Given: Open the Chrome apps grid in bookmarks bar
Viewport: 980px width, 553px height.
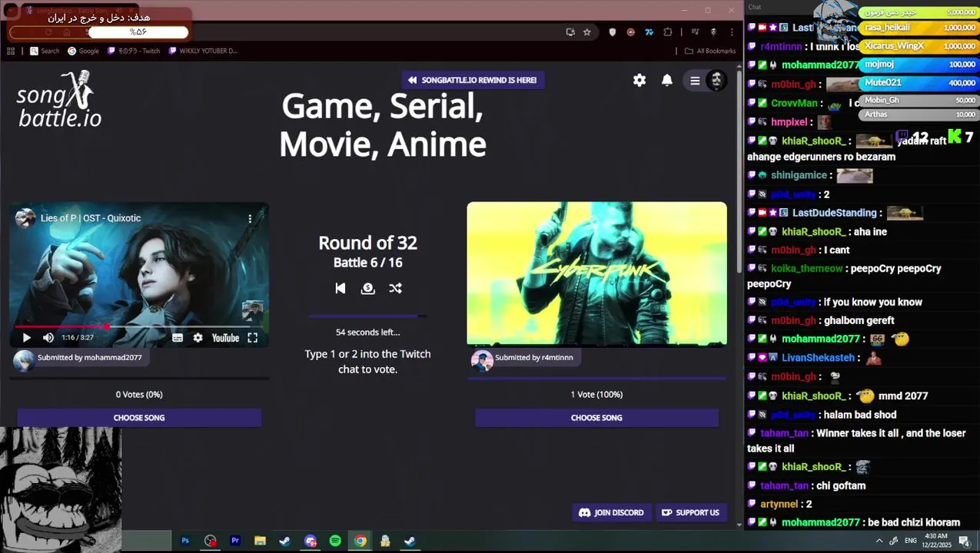Looking at the screenshot, I should tap(11, 51).
